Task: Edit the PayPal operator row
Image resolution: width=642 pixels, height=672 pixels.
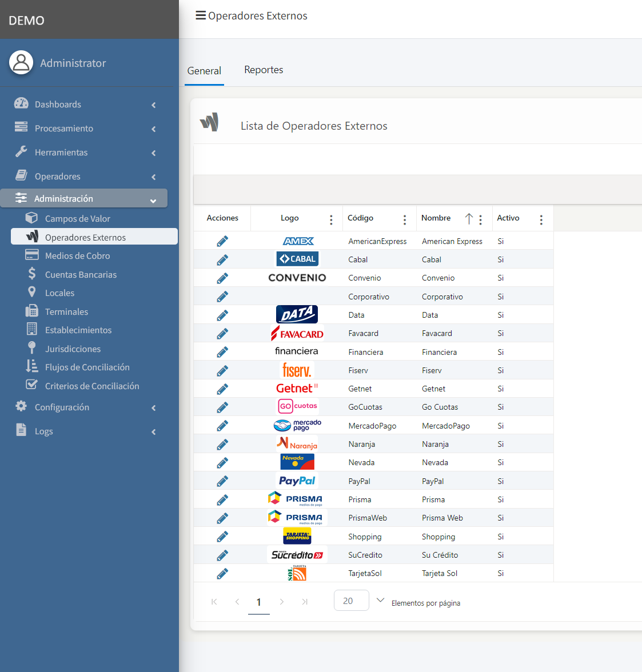Action: tap(222, 481)
